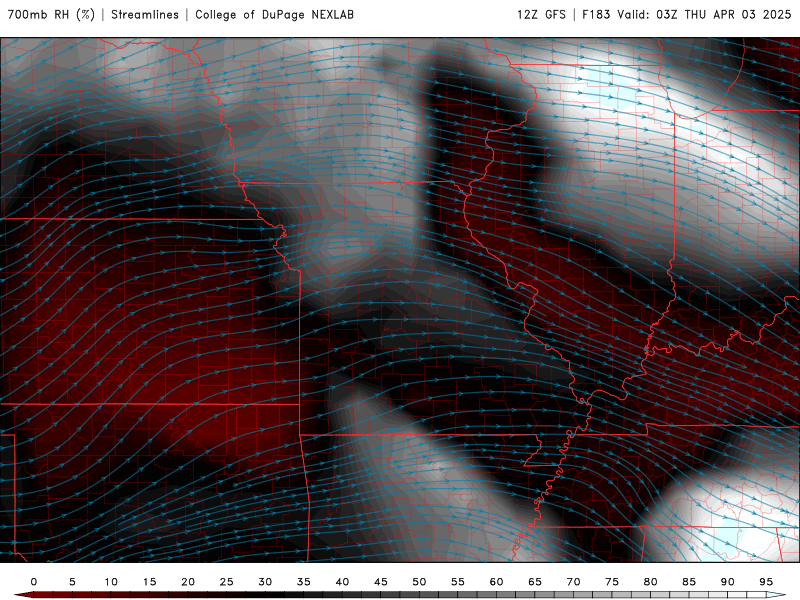Click the '95' value on the color scale
The width and height of the screenshot is (800, 600).
(766, 582)
